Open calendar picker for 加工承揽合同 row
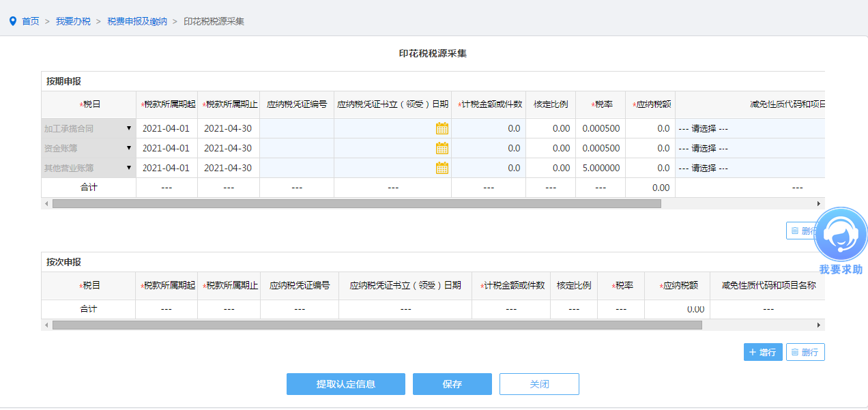868x410 pixels. pos(442,128)
